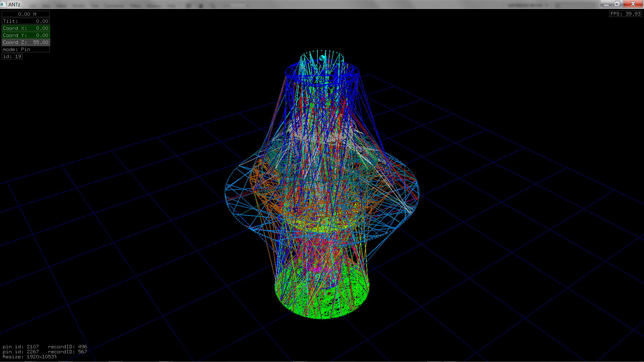Click the restore down window button
Screen dimensions: 644x362
[x=617, y=4]
